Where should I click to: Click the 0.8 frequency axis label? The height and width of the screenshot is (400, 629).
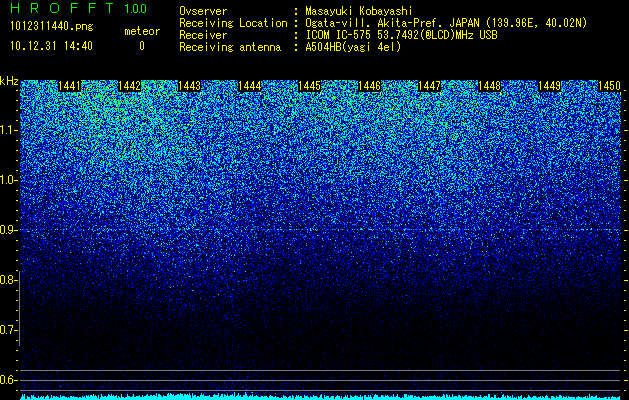tap(6, 280)
